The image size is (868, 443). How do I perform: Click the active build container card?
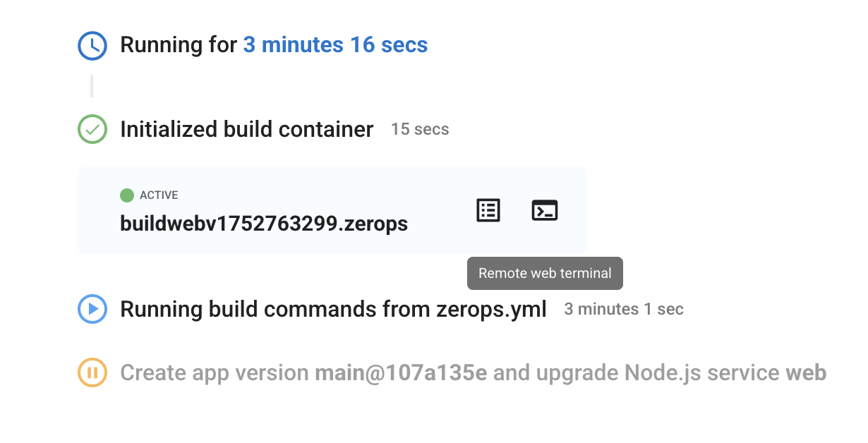click(332, 210)
